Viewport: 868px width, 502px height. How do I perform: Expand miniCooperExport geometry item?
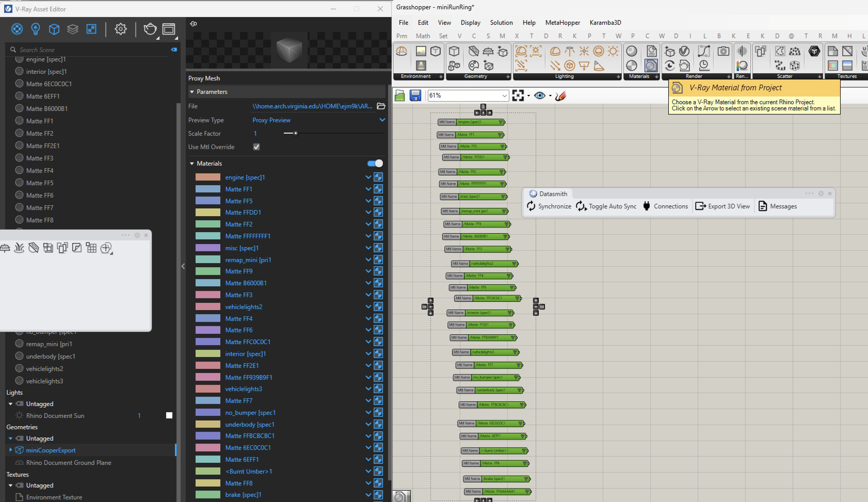click(x=10, y=450)
